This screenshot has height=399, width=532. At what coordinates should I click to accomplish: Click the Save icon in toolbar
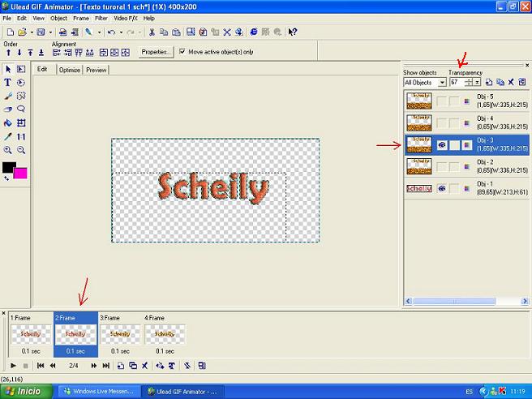click(x=41, y=32)
